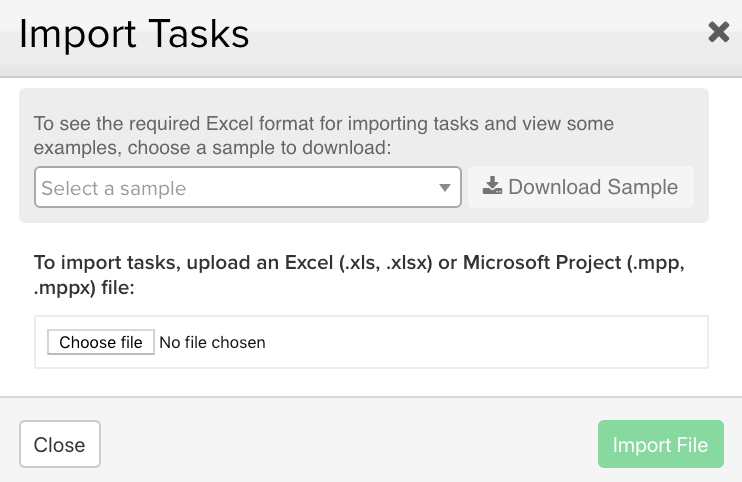The image size is (742, 482).
Task: Click the ".mppx) file:" text line
Action: 84,287
